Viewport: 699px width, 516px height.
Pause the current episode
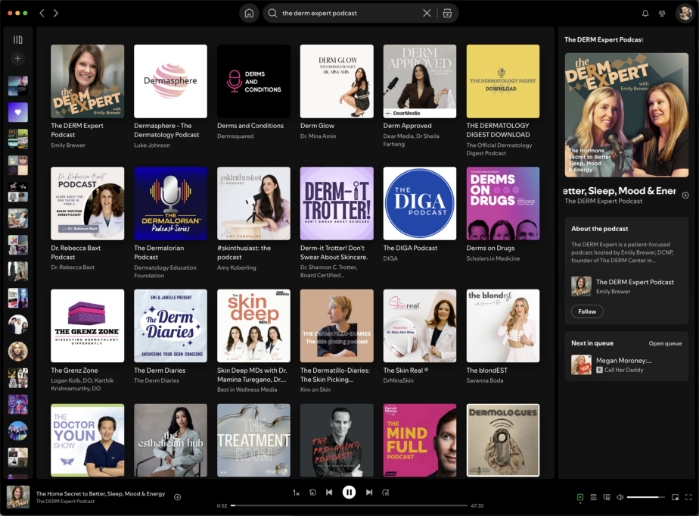click(x=349, y=492)
